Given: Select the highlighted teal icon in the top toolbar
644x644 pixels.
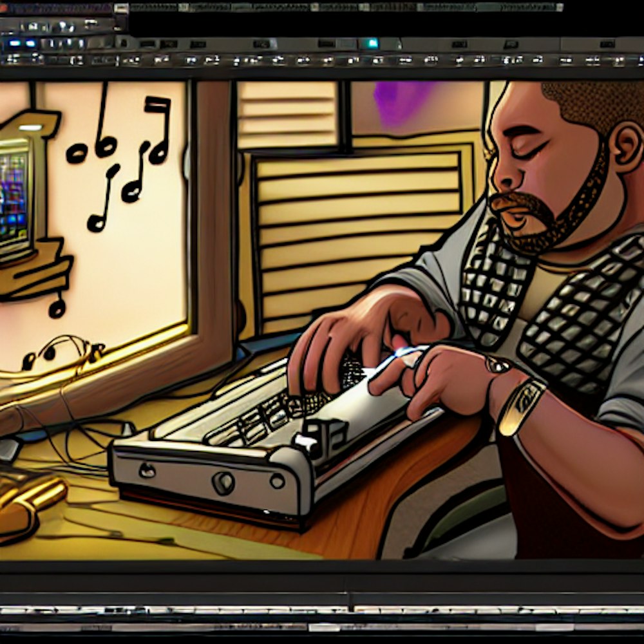Looking at the screenshot, I should pos(371,44).
